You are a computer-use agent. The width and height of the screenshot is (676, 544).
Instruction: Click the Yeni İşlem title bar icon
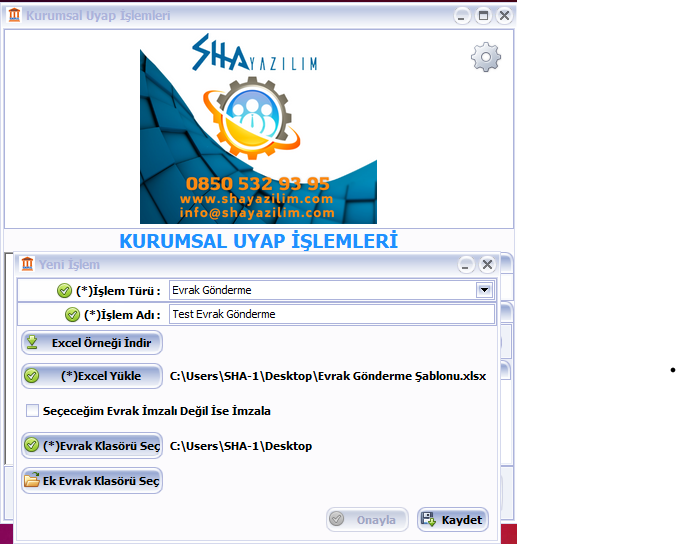(x=27, y=264)
